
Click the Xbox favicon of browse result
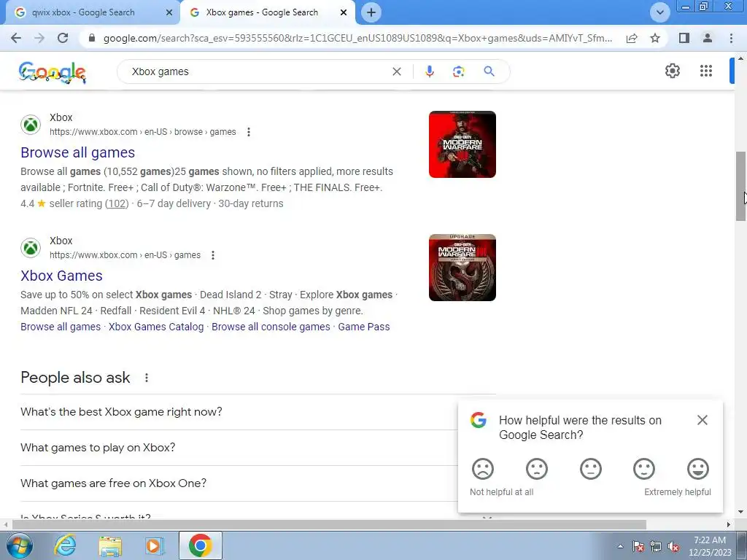31,125
